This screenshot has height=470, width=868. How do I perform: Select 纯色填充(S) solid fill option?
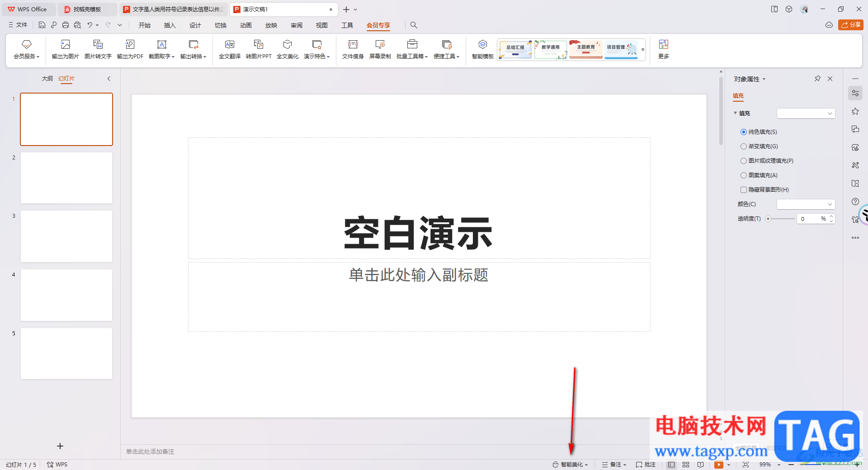pyautogui.click(x=759, y=132)
